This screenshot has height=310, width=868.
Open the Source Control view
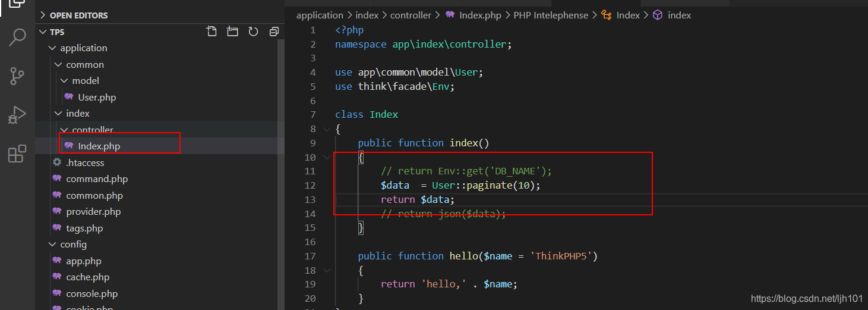point(17,76)
